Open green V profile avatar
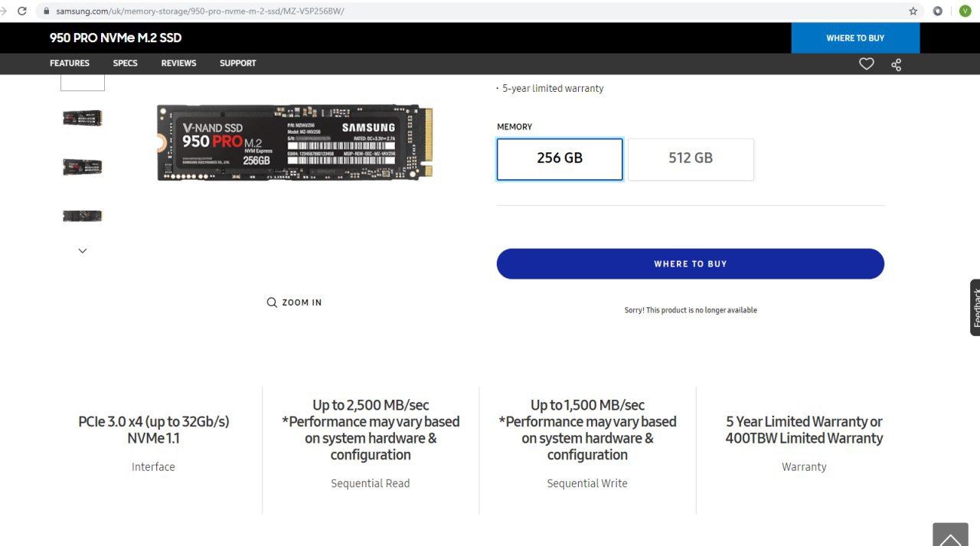Image resolution: width=980 pixels, height=546 pixels. tap(965, 11)
